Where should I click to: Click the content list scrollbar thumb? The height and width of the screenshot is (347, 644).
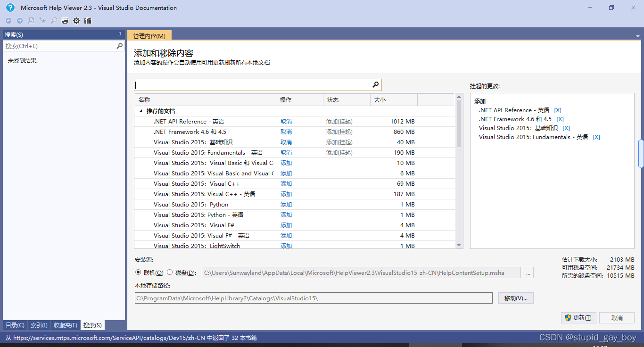coord(459,124)
